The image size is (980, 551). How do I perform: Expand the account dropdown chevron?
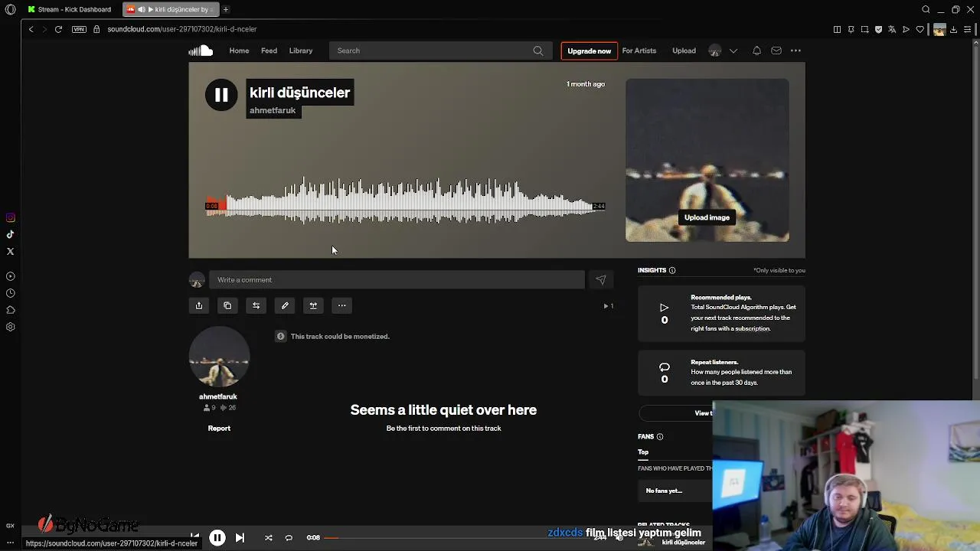733,51
